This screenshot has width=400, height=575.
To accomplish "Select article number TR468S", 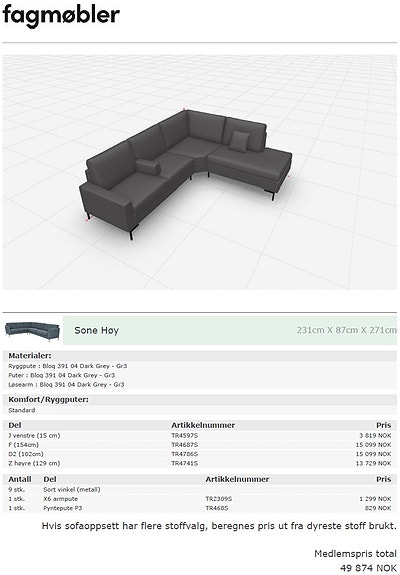I will pos(217,508).
